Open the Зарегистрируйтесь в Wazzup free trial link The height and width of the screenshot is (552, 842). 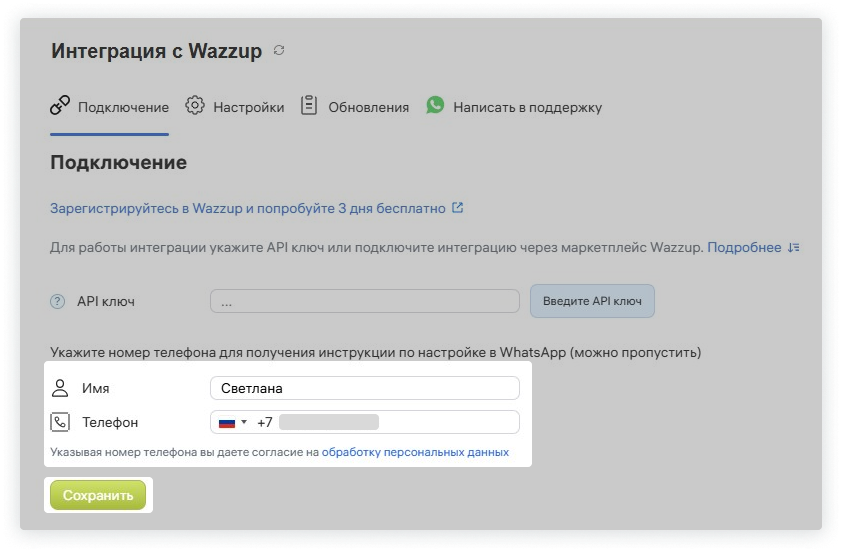[248, 208]
